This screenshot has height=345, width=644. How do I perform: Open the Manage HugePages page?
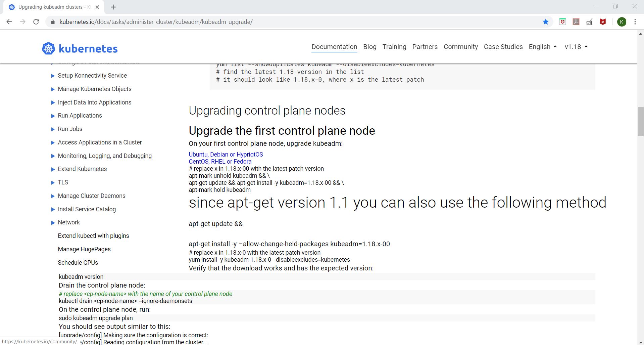click(x=84, y=249)
